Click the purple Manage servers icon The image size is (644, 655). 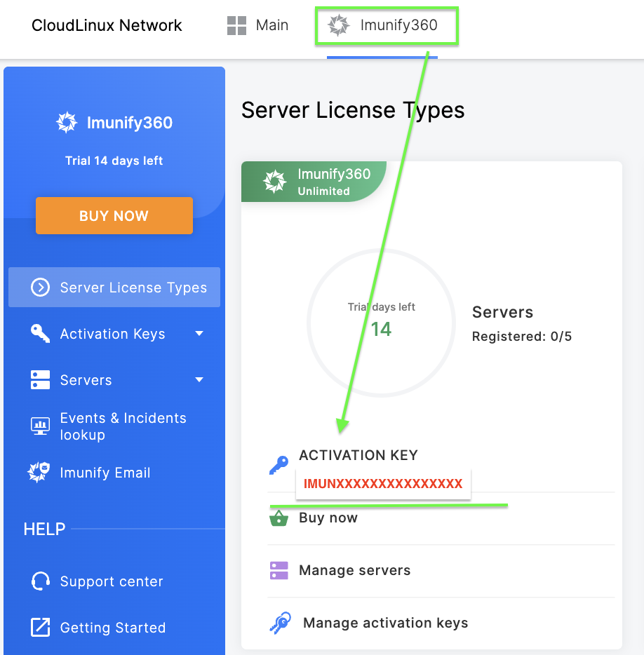279,571
